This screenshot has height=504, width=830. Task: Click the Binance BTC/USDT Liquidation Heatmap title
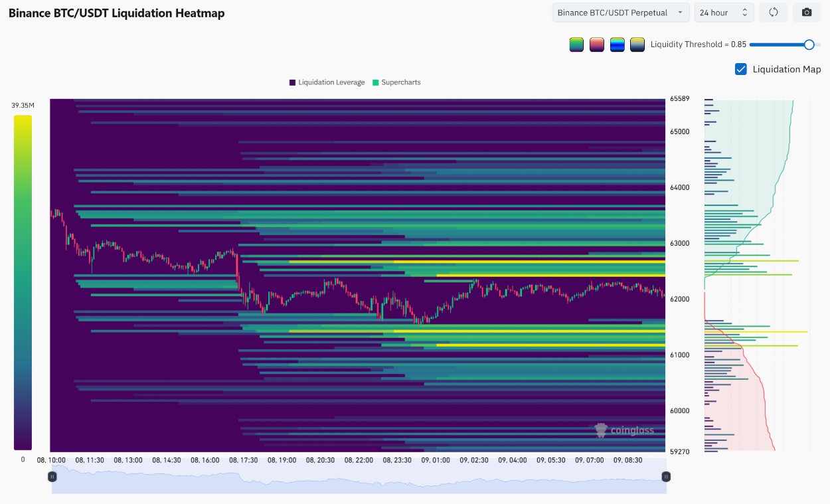(116, 13)
